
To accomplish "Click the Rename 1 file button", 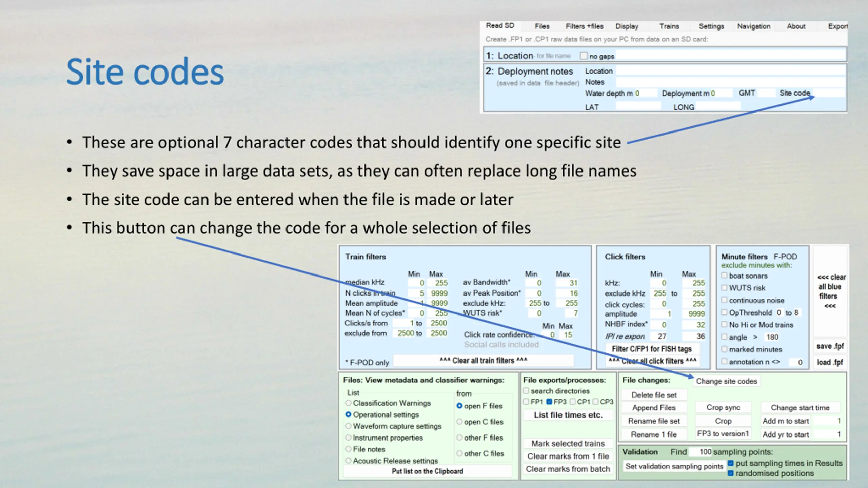I will 654,434.
